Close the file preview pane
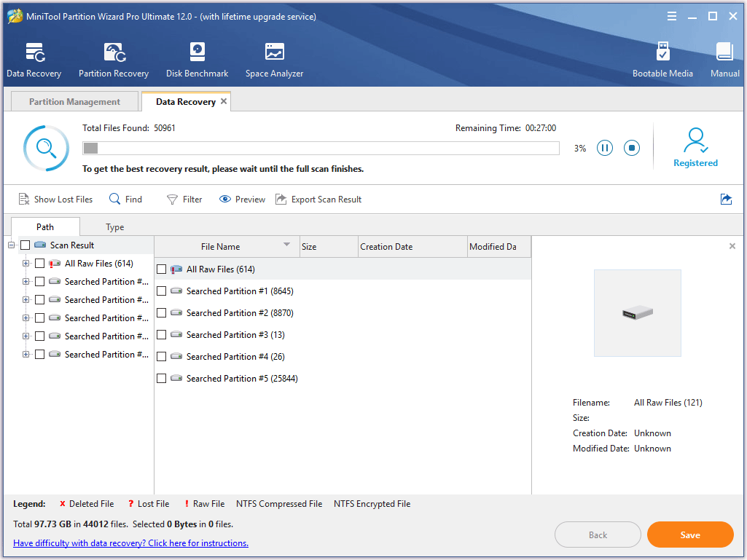The width and height of the screenshot is (747, 560). tap(732, 246)
